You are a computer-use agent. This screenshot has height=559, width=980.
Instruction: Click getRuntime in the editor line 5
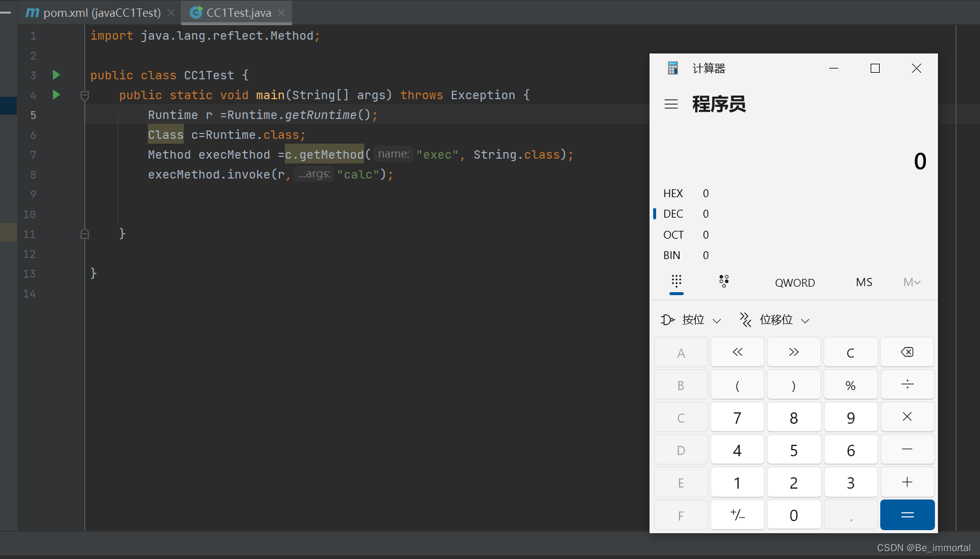[x=321, y=115]
